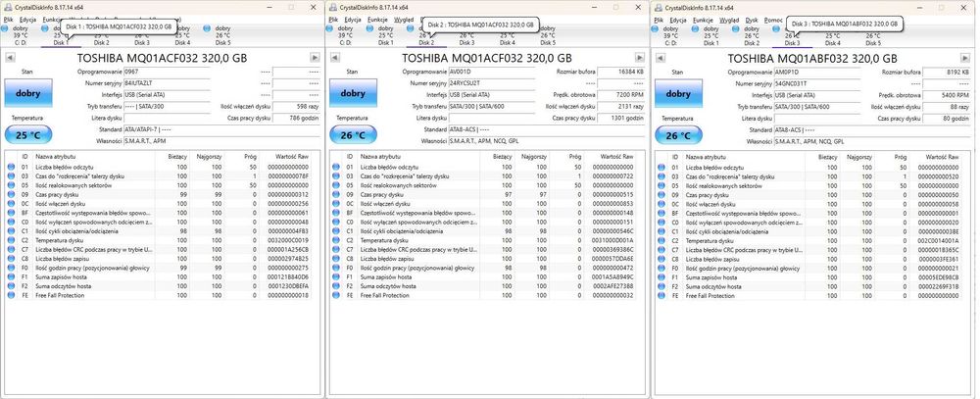
Task: Click the 5400 RPM rotation speed field
Action: 947,95
